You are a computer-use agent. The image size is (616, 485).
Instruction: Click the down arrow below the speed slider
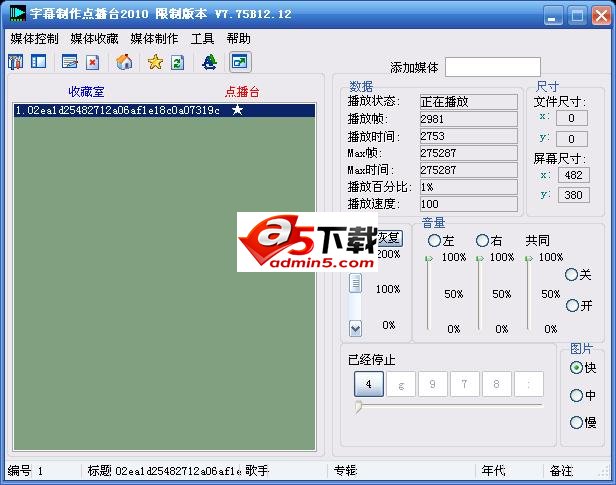pos(355,328)
